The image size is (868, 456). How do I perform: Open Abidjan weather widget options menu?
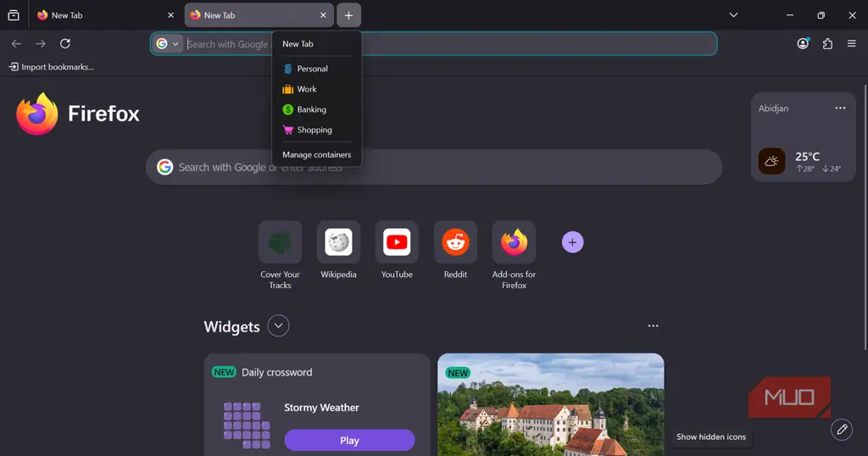[x=840, y=108]
